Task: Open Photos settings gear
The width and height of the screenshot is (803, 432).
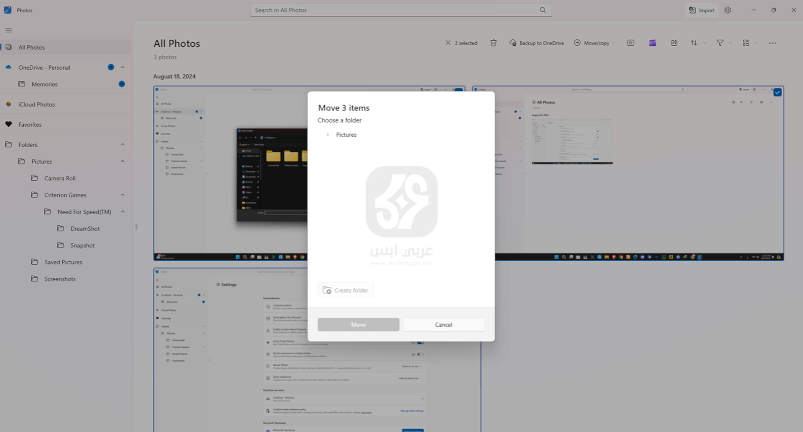Action: 728,10
